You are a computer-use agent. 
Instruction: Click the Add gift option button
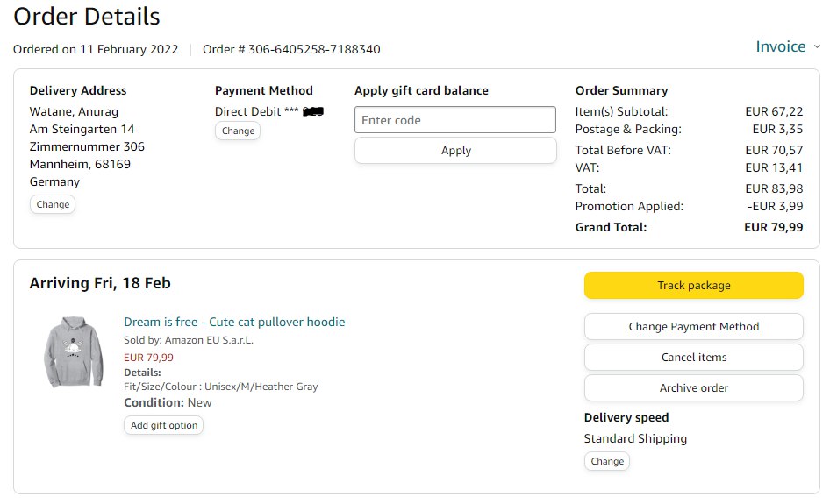click(164, 425)
